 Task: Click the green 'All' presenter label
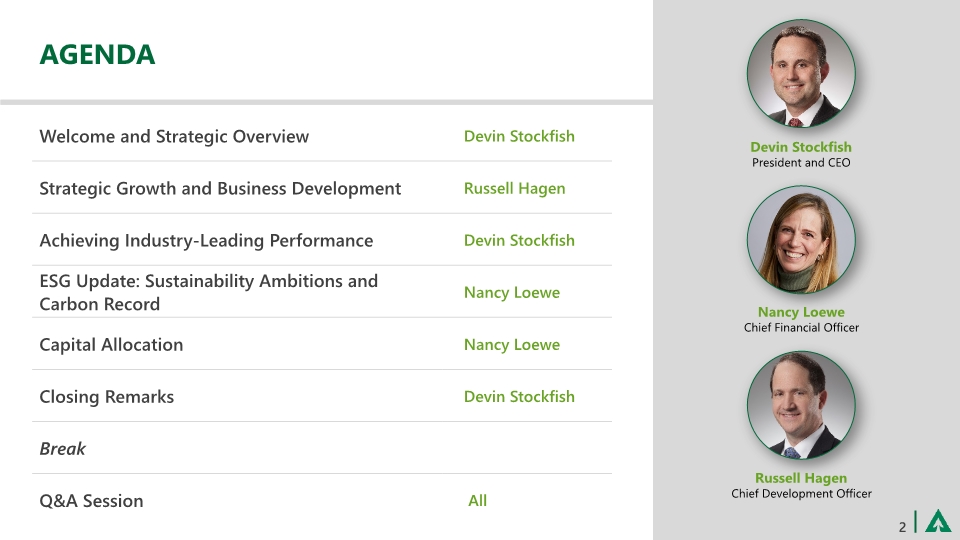[x=477, y=500]
